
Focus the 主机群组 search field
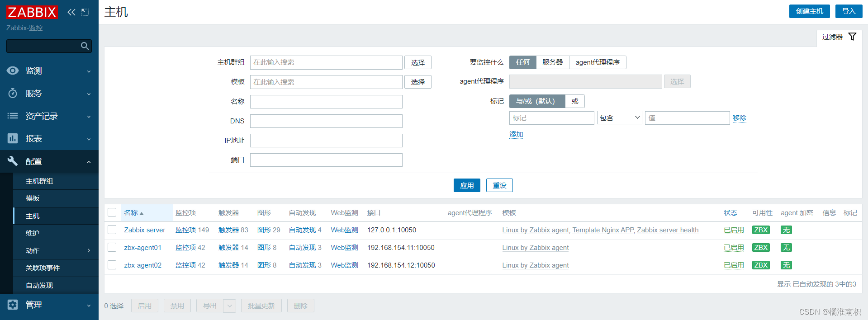(326, 62)
